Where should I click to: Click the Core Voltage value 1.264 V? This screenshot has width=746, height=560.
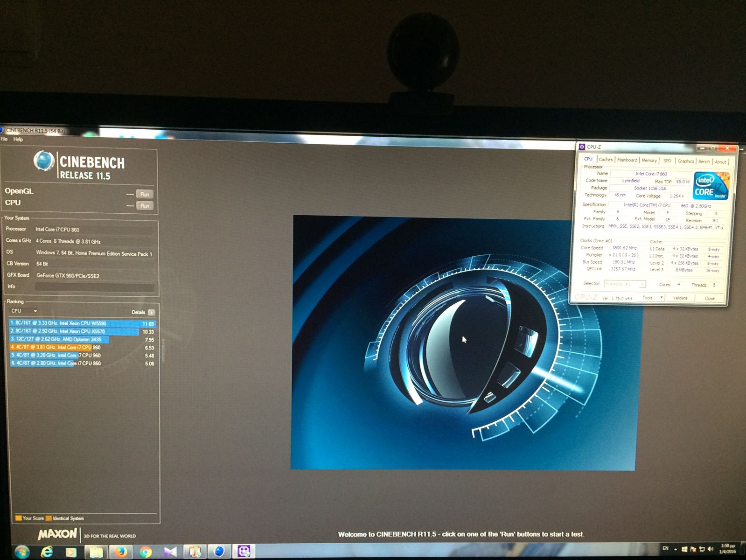[676, 196]
